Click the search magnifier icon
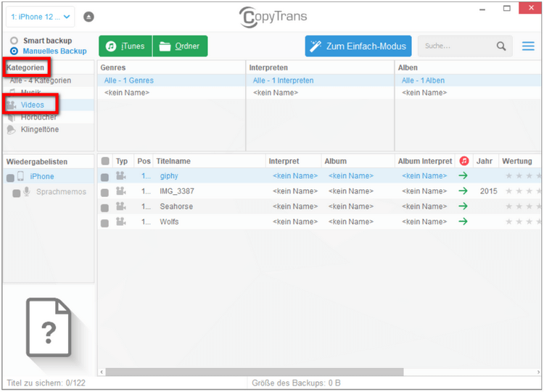 [x=501, y=46]
